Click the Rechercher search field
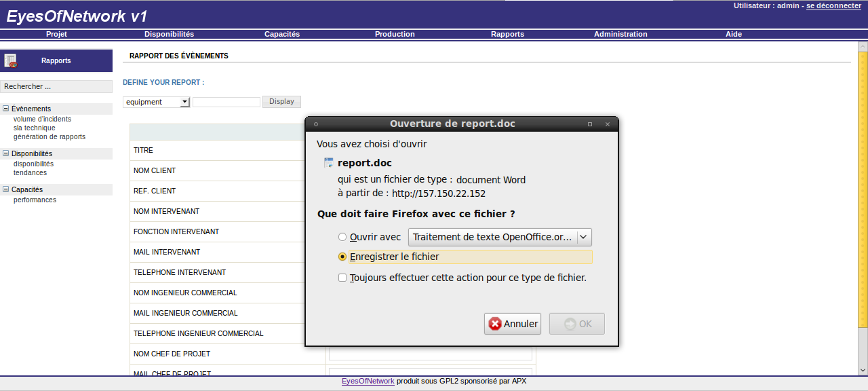 (x=56, y=86)
